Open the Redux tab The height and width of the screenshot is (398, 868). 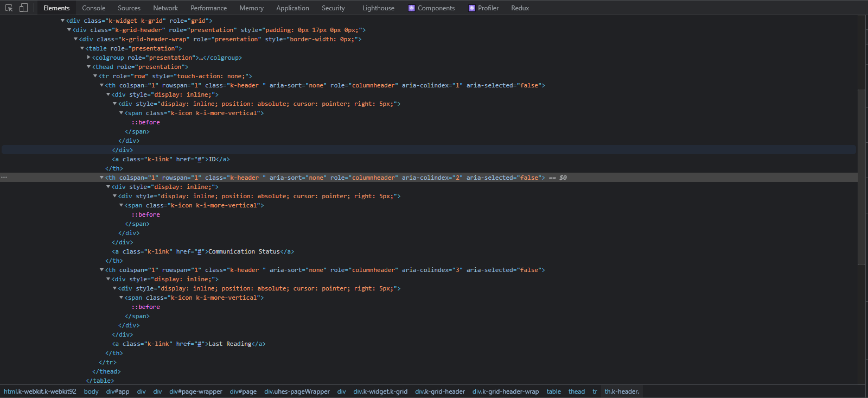[520, 8]
